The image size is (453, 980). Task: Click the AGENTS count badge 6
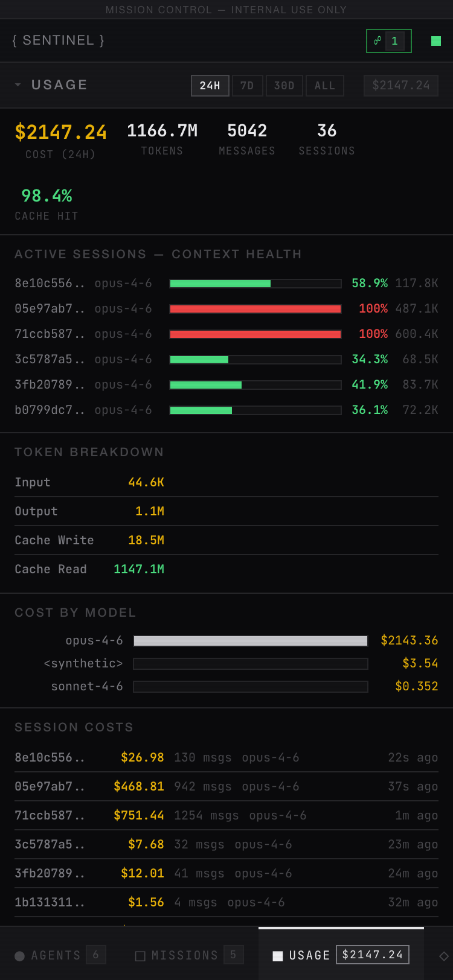tap(96, 955)
